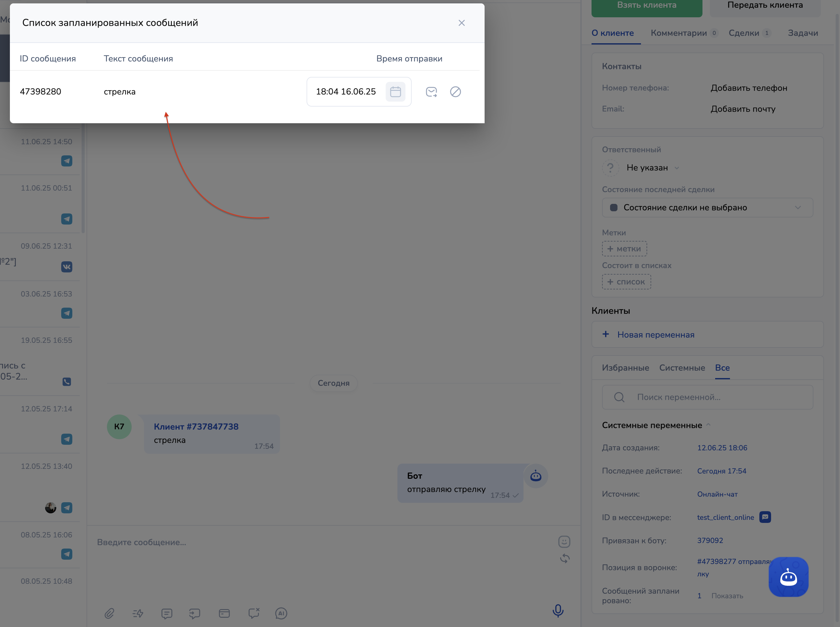
Task: Click the Новая переменная button
Action: [655, 335]
